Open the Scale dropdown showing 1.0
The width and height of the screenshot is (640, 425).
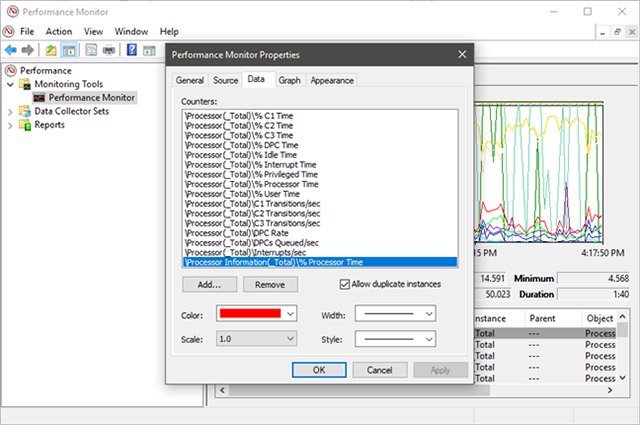252,340
